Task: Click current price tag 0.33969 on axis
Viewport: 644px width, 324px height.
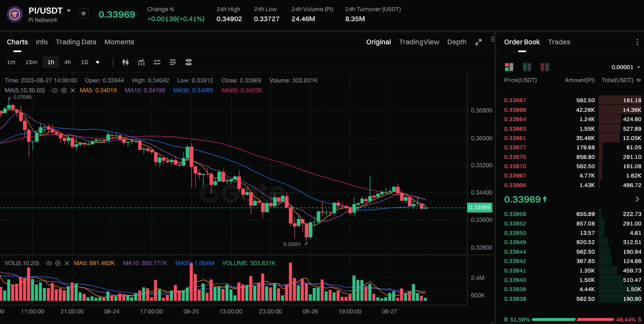Action: pos(479,208)
